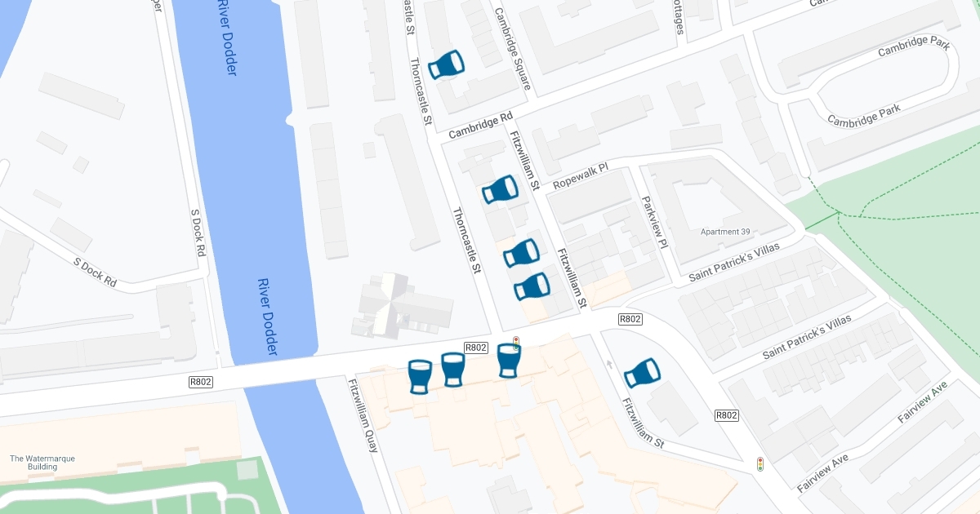Select the upper of two adjacent pub markers on Fitzwilliam St
This screenshot has width=980, height=514.
pyautogui.click(x=521, y=253)
